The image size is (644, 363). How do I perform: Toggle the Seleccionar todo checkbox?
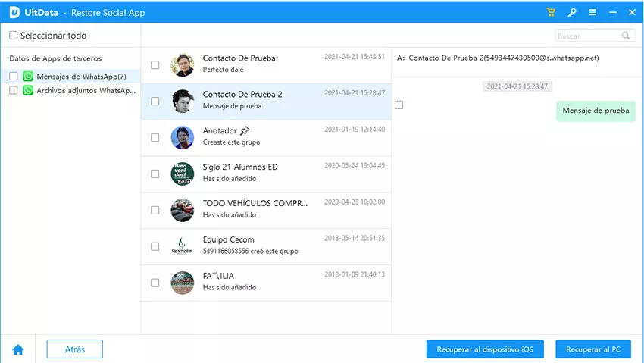14,36
